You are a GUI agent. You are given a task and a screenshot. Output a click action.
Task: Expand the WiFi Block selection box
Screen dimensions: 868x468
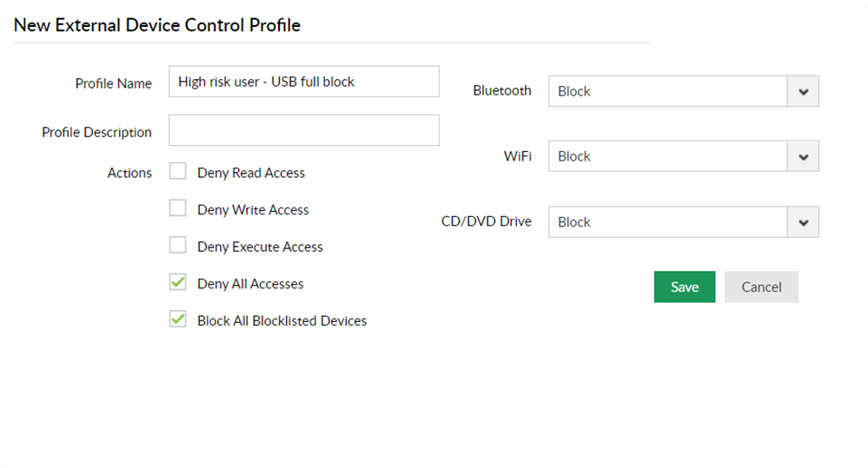[x=667, y=156]
